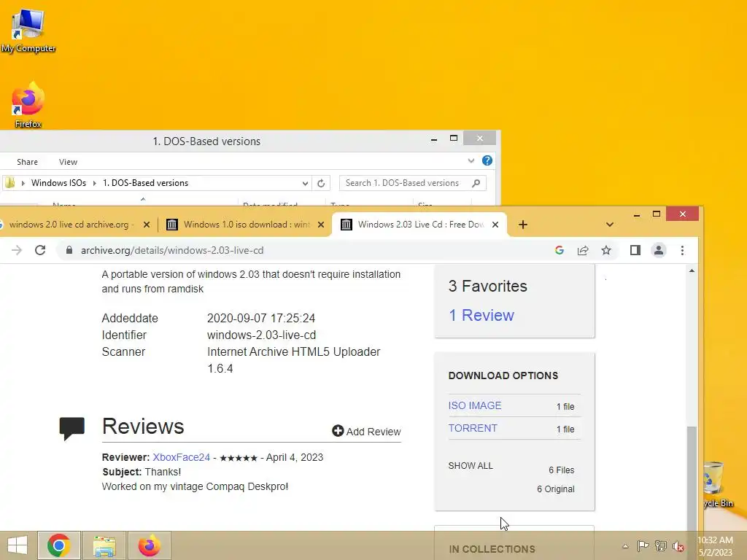Download the ISO IMAGE option
747x560 pixels.
(x=474, y=405)
